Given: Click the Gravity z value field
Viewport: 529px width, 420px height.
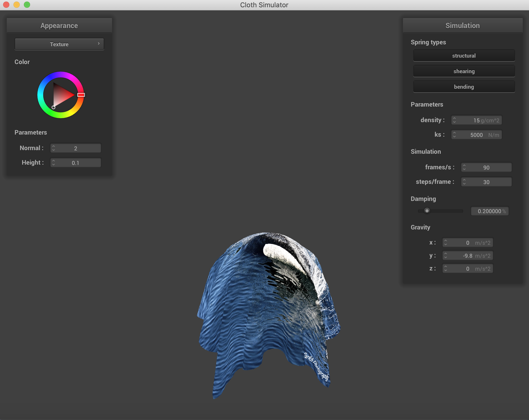Looking at the screenshot, I should pyautogui.click(x=468, y=269).
